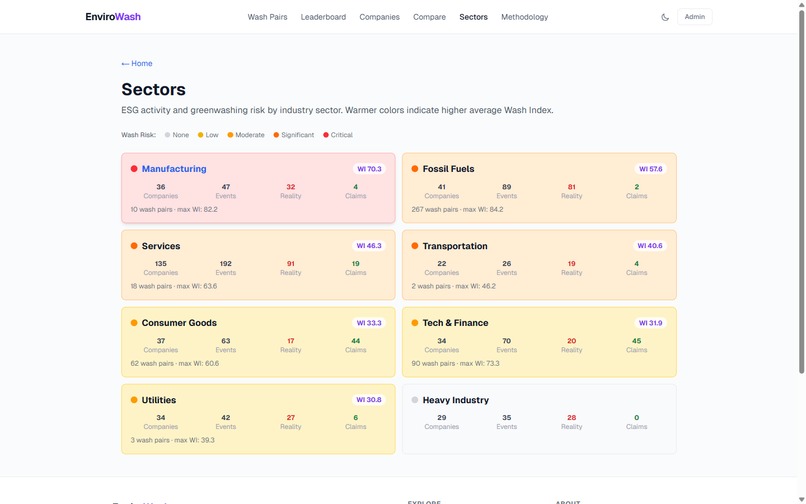Click the orange dot beside Services

pyautogui.click(x=134, y=246)
